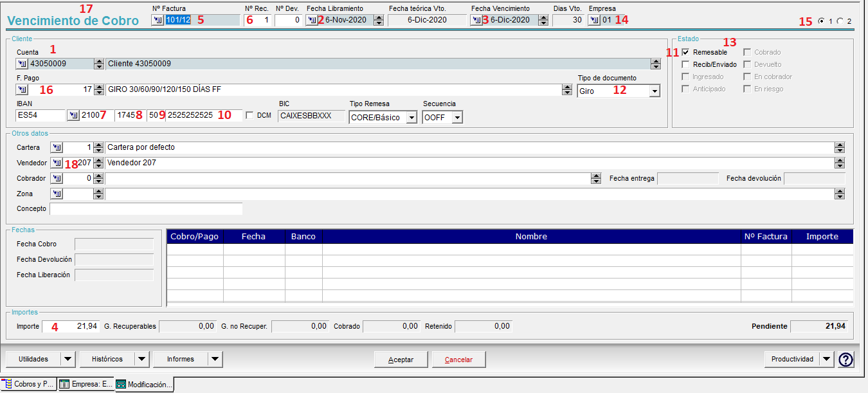The height and width of the screenshot is (393, 868).
Task: Click spinner beside Cartera code 1
Action: (98, 147)
